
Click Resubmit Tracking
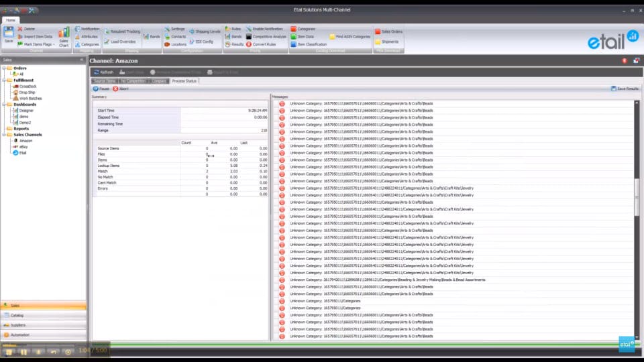click(x=122, y=32)
